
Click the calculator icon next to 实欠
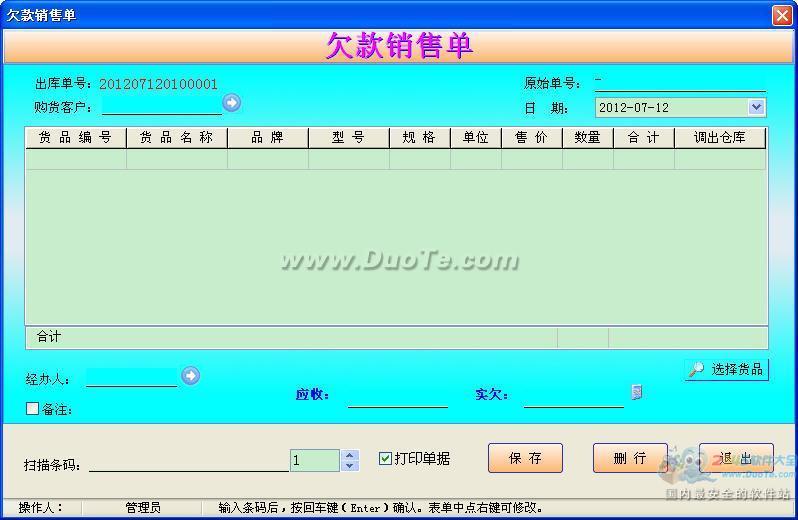point(637,392)
